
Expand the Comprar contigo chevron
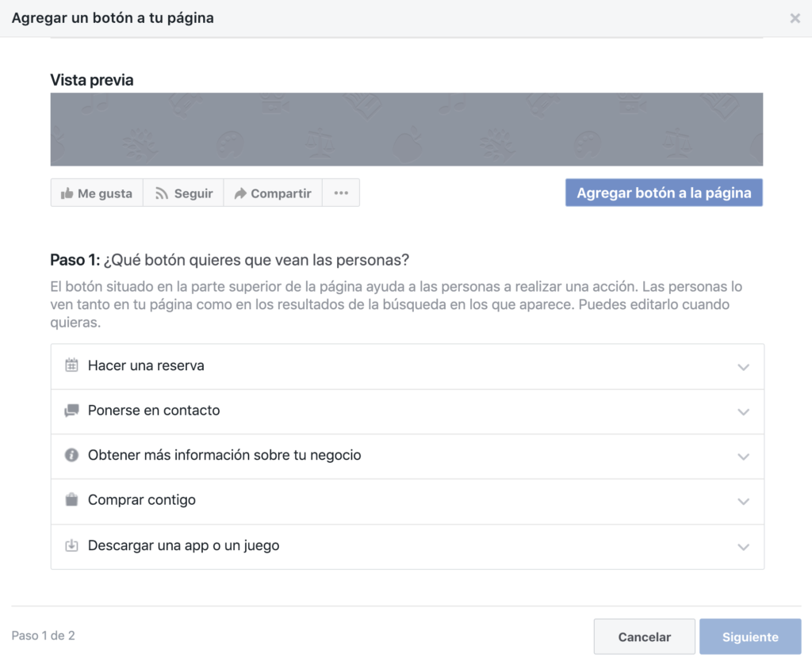743,502
